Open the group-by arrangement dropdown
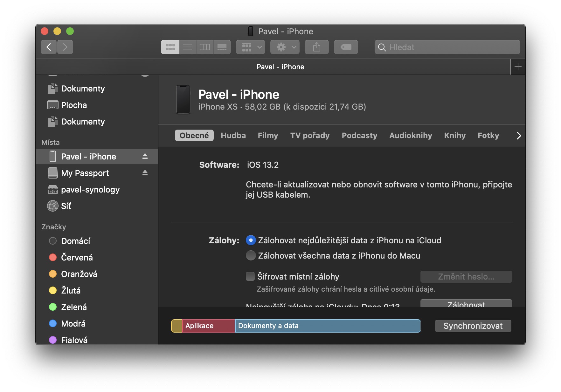Viewport: 561px width, 392px height. click(251, 47)
